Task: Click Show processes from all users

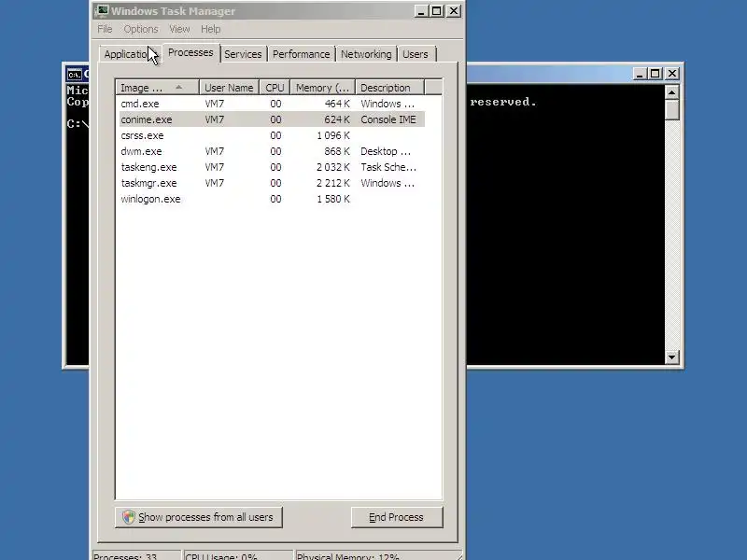Action: click(199, 517)
